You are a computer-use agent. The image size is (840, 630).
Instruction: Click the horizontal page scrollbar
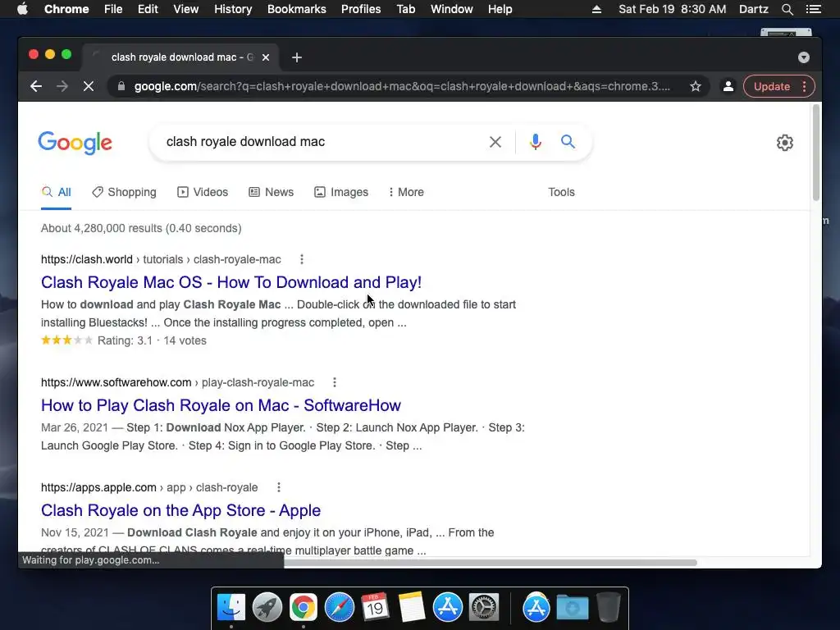[x=491, y=563]
